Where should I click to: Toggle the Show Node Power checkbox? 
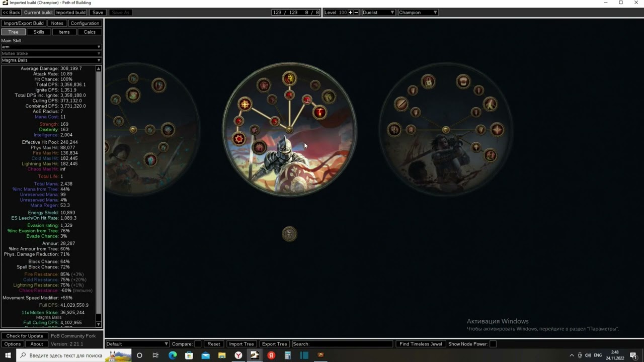click(x=493, y=344)
